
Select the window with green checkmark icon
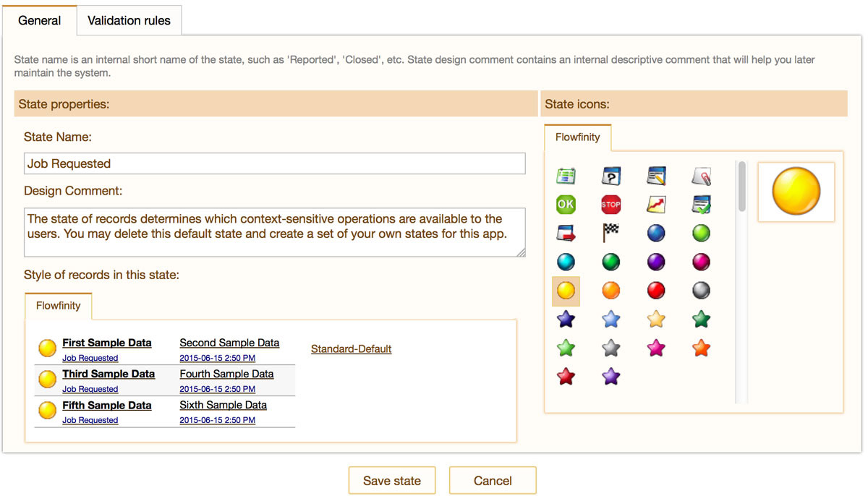(701, 205)
